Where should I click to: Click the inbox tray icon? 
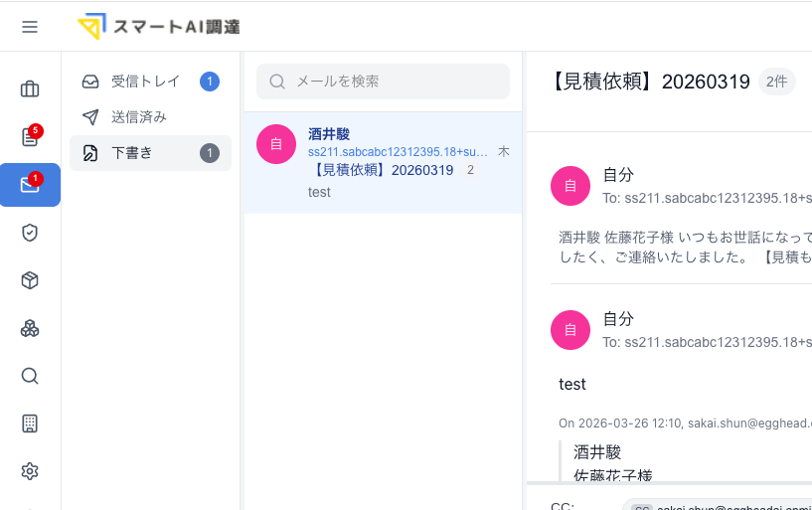(90, 82)
